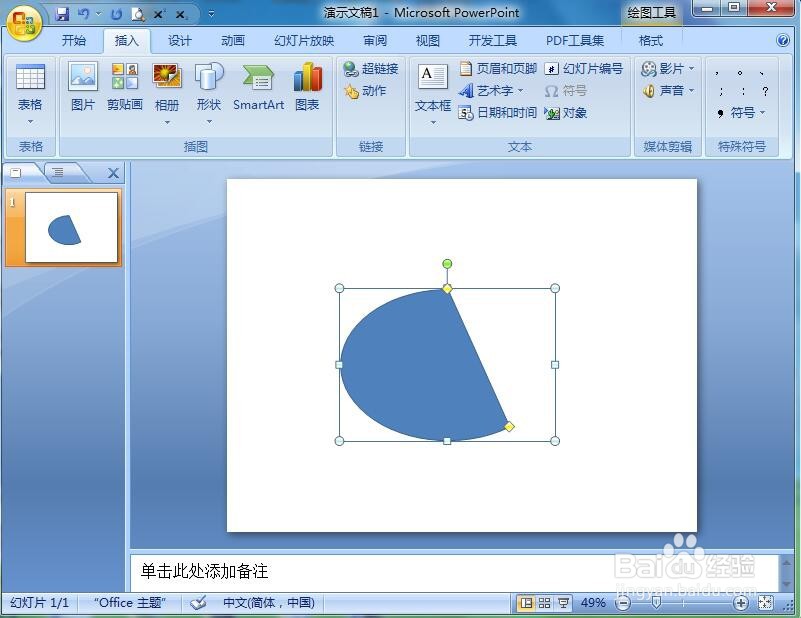This screenshot has height=618, width=801.
Task: Insert a text box with 文本框
Action: click(433, 87)
